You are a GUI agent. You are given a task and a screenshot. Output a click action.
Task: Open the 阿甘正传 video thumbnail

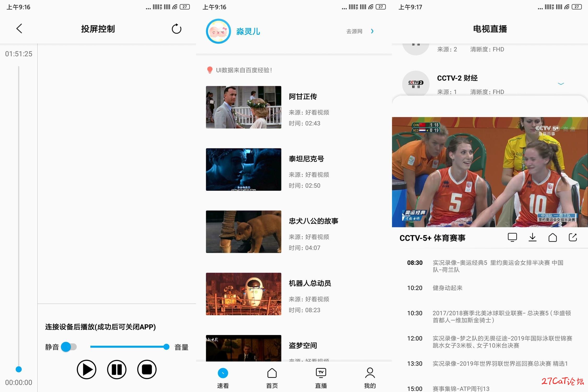tap(244, 107)
